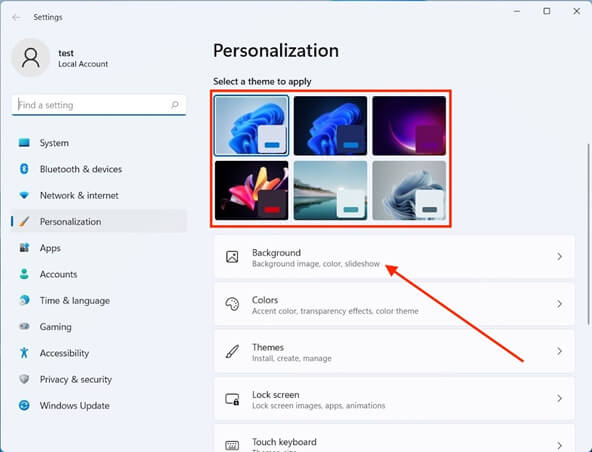Click the Accounts person icon in sidebar

(x=24, y=274)
